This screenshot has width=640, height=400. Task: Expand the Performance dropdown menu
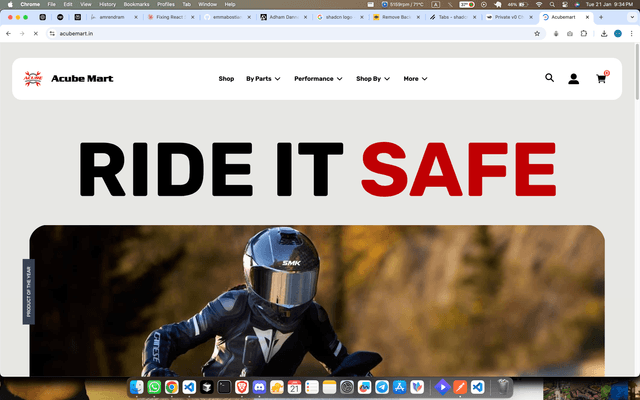[x=318, y=78]
